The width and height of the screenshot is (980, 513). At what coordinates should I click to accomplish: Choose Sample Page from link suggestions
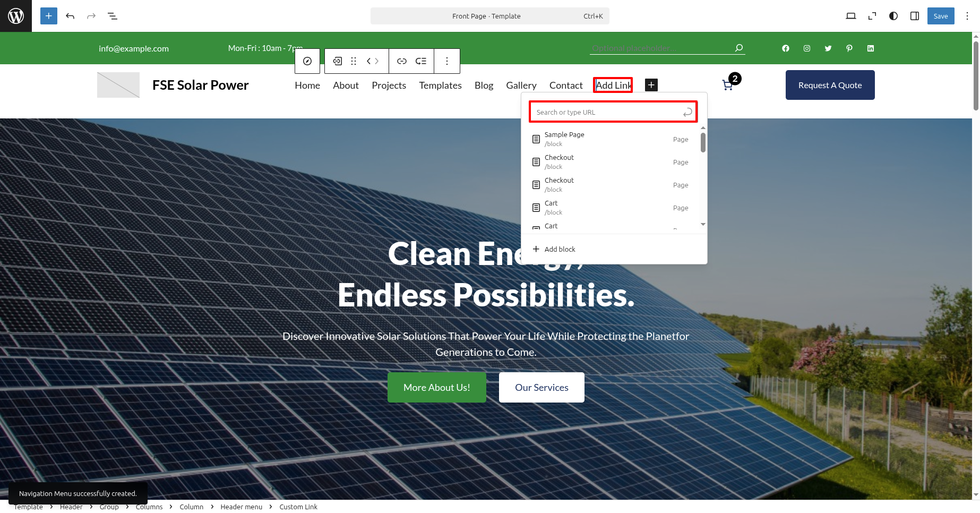click(x=611, y=139)
